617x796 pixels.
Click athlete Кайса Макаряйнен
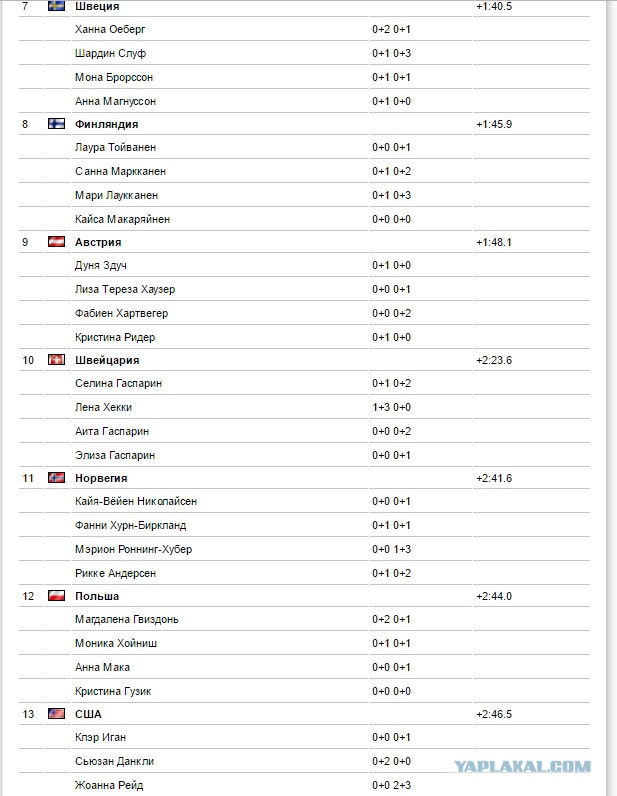[122, 219]
